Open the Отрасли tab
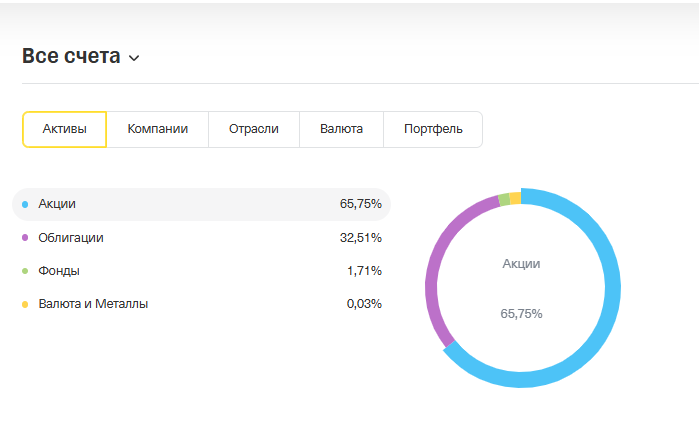 (253, 129)
